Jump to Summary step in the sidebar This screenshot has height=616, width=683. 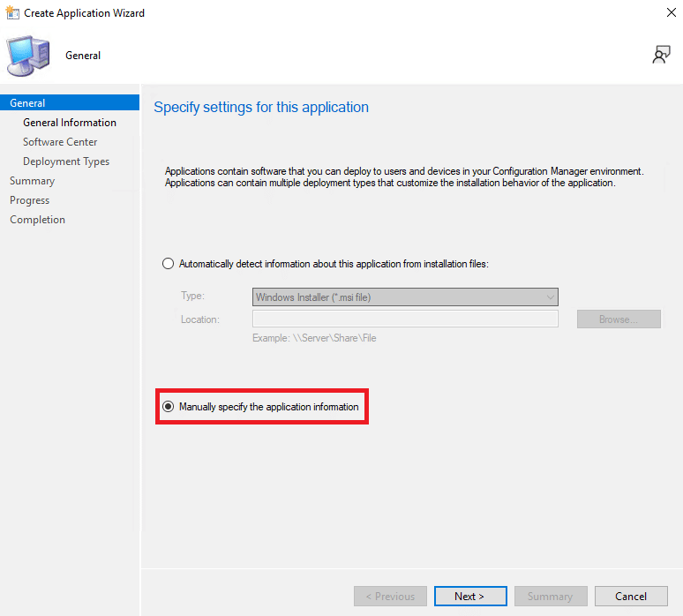(x=33, y=181)
